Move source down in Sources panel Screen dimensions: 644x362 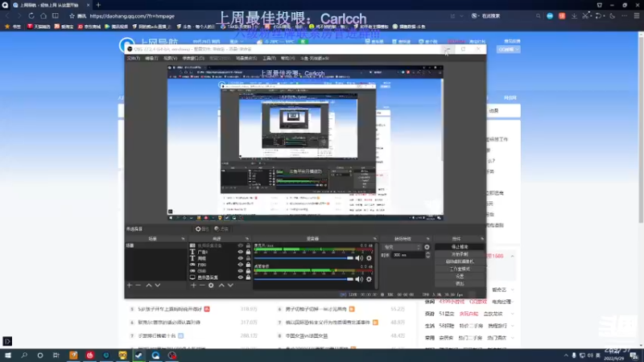point(230,286)
